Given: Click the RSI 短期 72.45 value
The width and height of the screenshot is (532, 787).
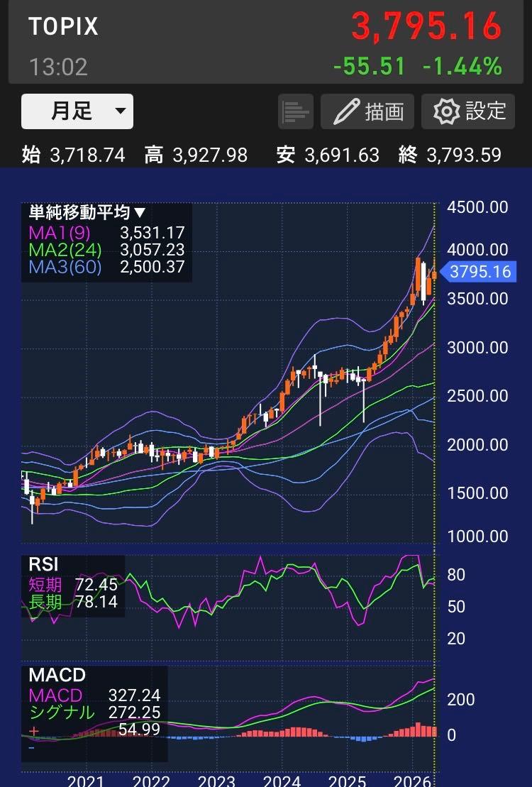Looking at the screenshot, I should tap(96, 584).
